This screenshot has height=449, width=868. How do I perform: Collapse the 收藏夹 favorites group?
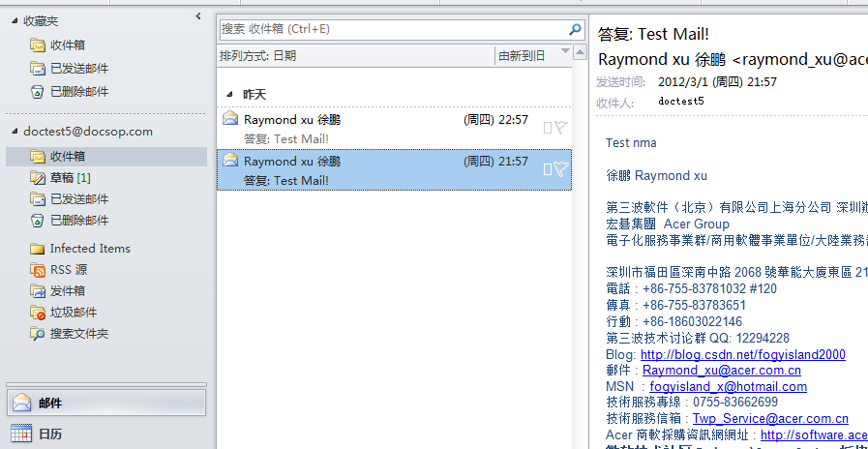tap(15, 21)
